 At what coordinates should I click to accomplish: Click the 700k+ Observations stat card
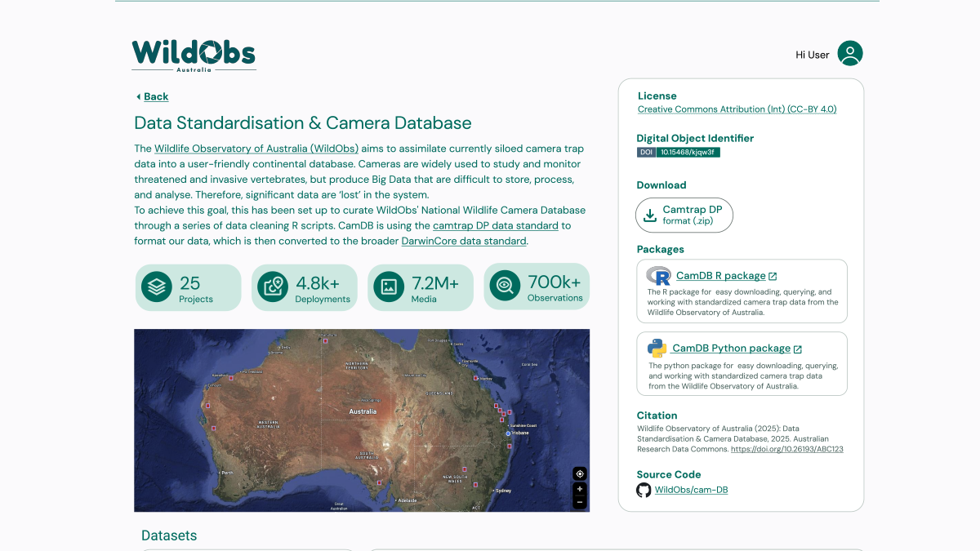(x=537, y=287)
